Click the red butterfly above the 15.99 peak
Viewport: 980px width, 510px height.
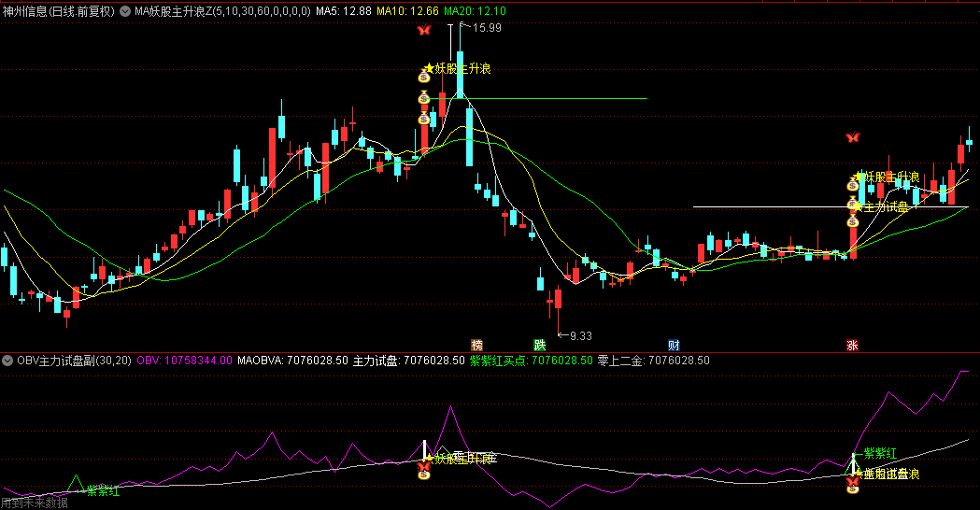pos(423,30)
